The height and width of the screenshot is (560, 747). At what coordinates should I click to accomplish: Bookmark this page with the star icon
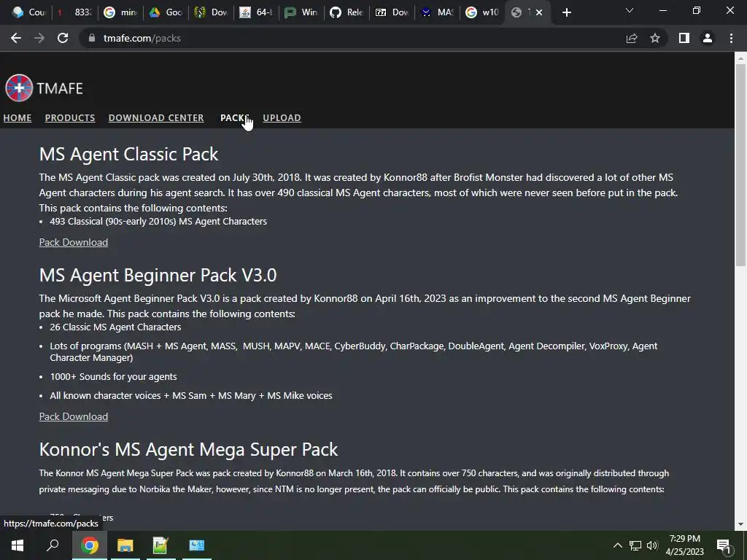pyautogui.click(x=655, y=38)
